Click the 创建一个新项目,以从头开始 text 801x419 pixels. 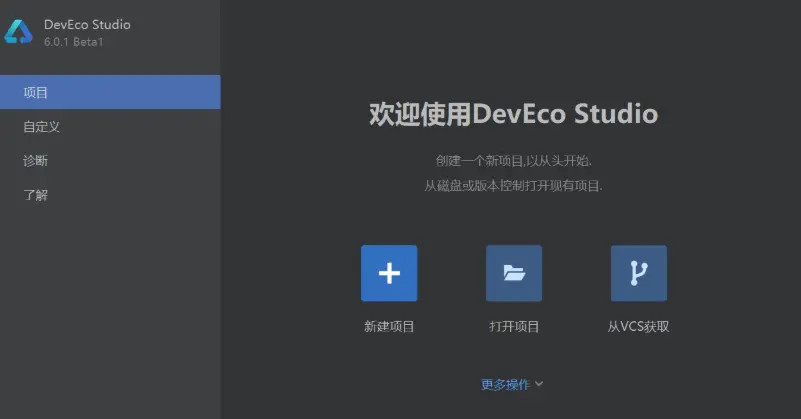pyautogui.click(x=513, y=161)
